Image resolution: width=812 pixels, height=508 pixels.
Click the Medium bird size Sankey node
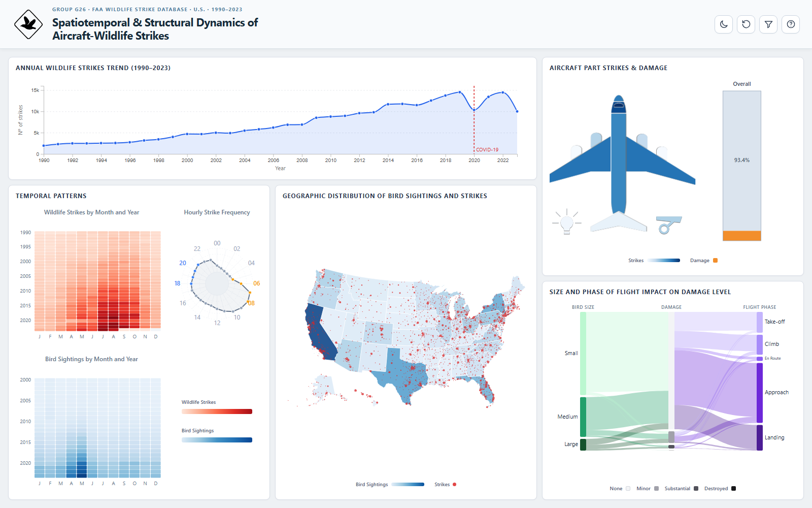coord(583,417)
